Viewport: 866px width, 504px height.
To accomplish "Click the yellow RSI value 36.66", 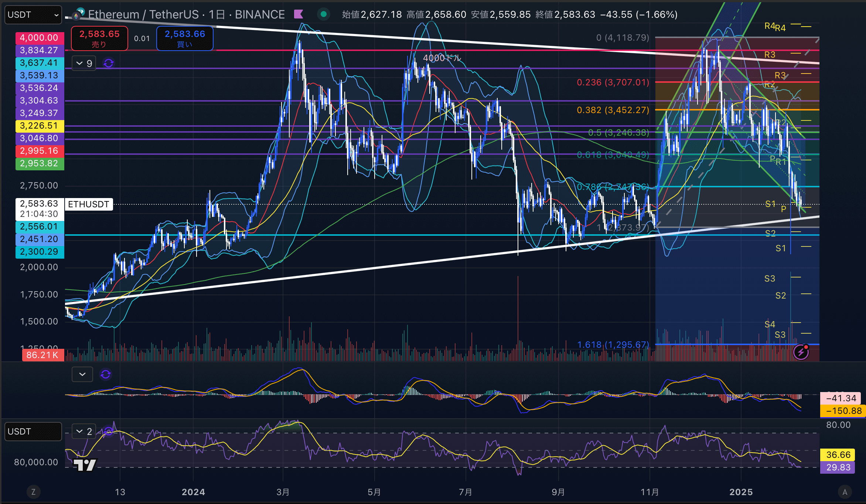I will (x=838, y=455).
